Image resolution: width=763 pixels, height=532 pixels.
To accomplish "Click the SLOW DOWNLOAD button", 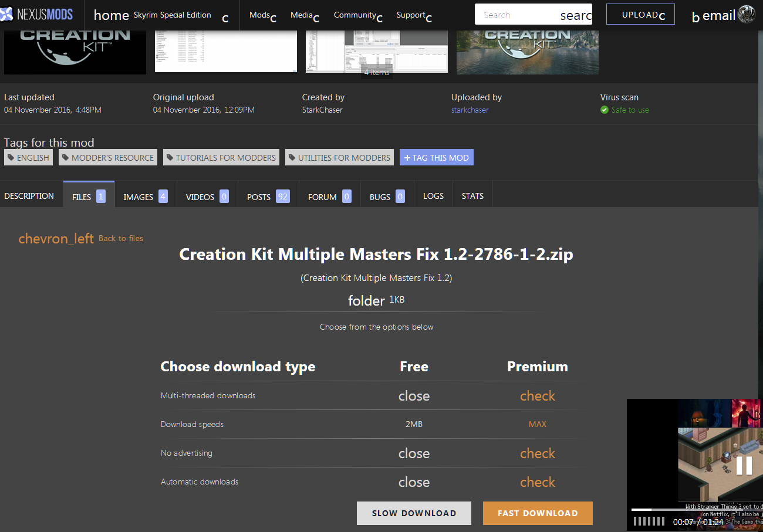I will coord(414,513).
